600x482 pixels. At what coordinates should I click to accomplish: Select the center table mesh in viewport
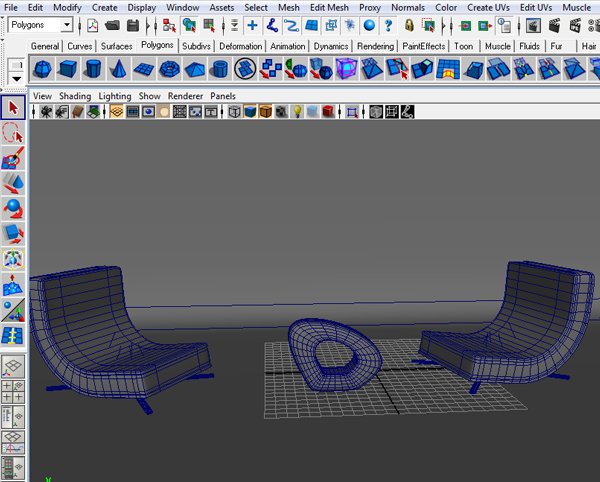click(x=330, y=352)
